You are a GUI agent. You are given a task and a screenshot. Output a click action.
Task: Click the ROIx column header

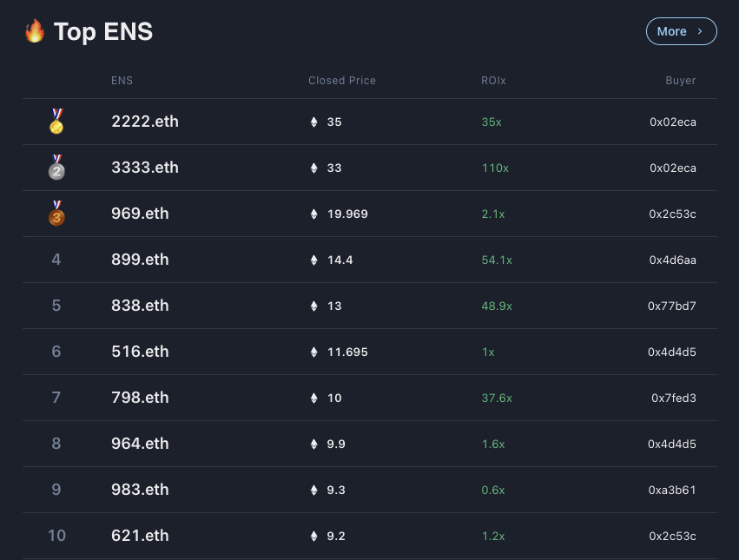[x=493, y=81]
